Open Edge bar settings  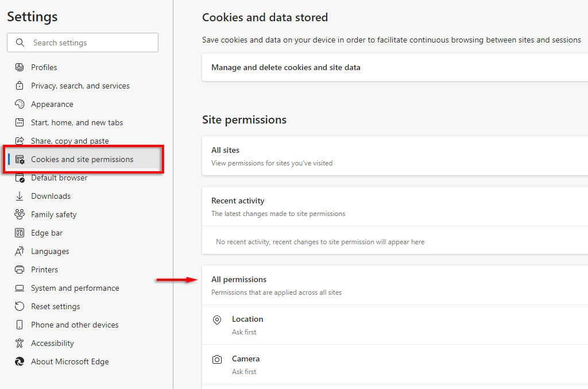coord(47,233)
